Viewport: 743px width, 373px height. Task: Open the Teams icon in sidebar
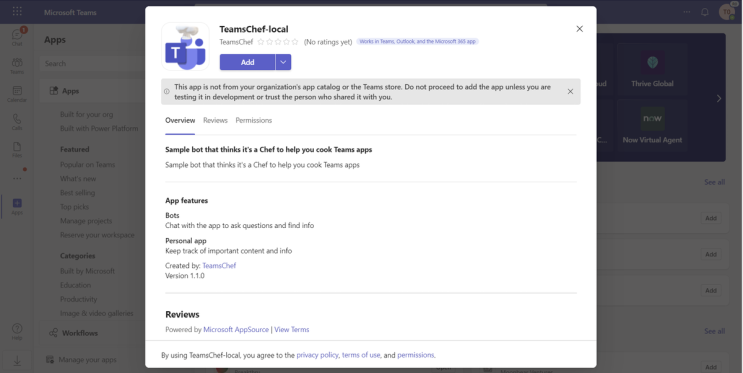coord(17,65)
